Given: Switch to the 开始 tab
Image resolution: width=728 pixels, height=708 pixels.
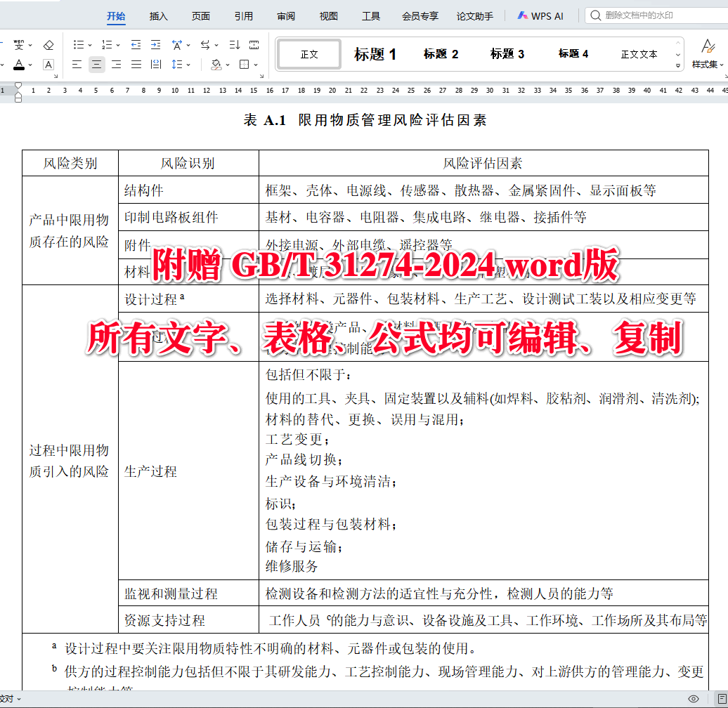Looking at the screenshot, I should click(x=116, y=16).
